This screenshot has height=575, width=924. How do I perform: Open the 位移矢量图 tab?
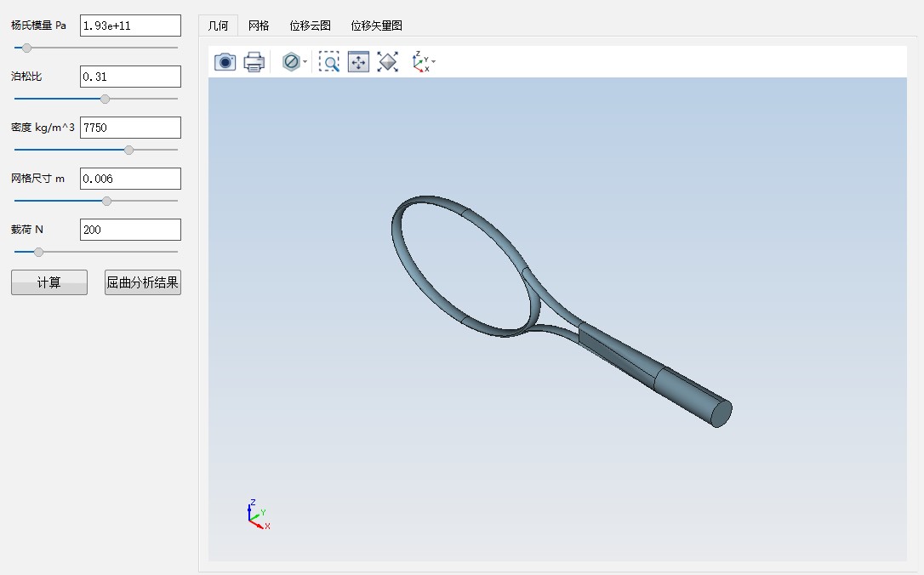click(377, 26)
